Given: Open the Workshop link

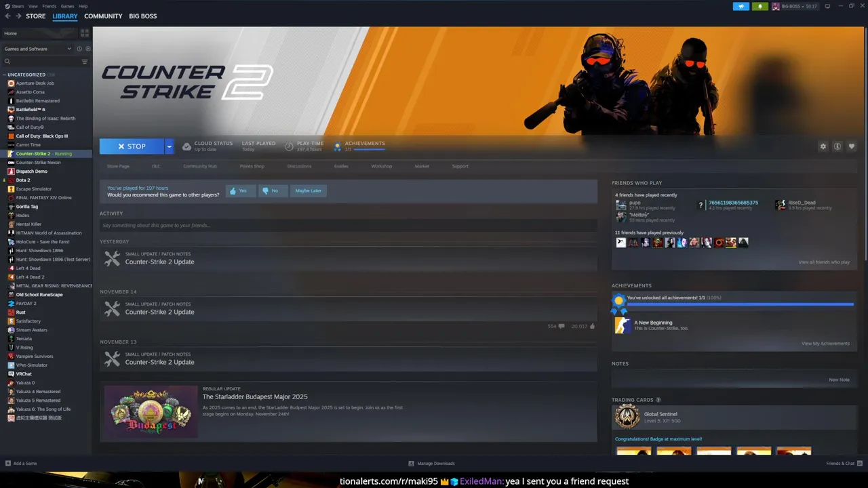Looking at the screenshot, I should 381,166.
